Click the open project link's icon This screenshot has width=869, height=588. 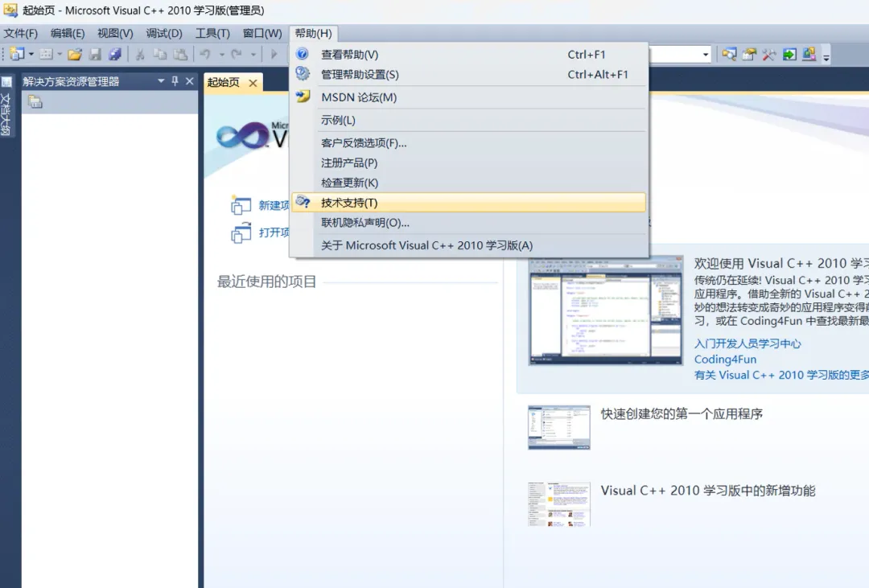pyautogui.click(x=241, y=232)
